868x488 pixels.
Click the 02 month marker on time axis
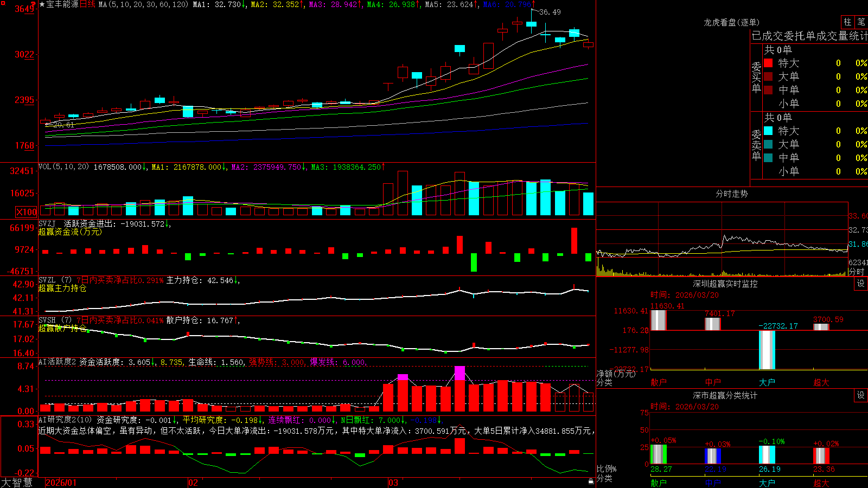pos(193,483)
